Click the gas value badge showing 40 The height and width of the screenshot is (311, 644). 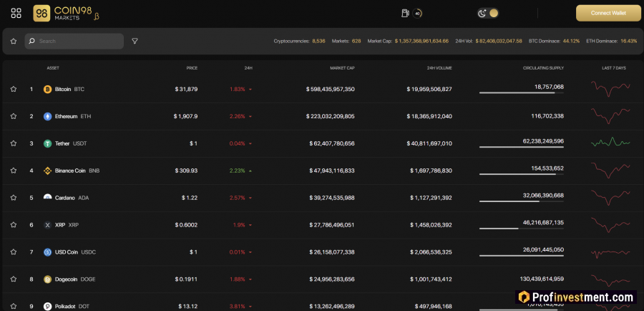pyautogui.click(x=417, y=13)
